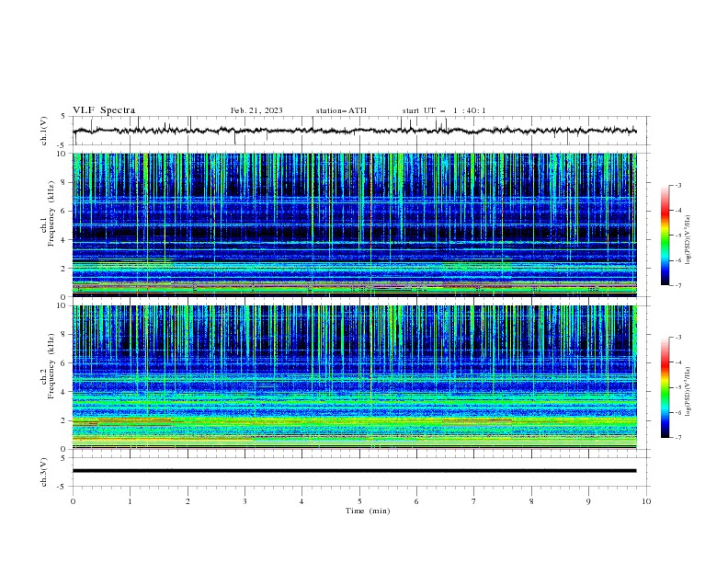
Task: Click the ch.2 color bar log(PSD) label
Action: coord(688,392)
